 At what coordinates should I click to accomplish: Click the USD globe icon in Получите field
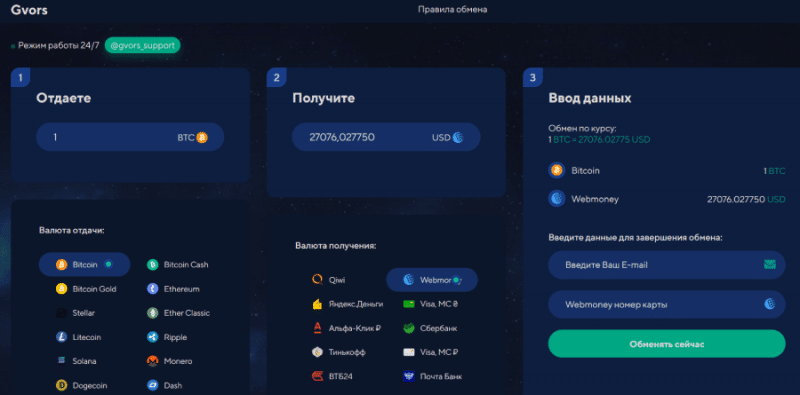[458, 137]
